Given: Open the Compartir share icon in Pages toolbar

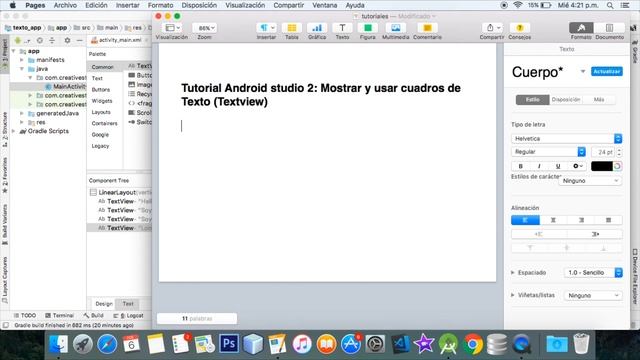Looking at the screenshot, I should click(x=493, y=28).
